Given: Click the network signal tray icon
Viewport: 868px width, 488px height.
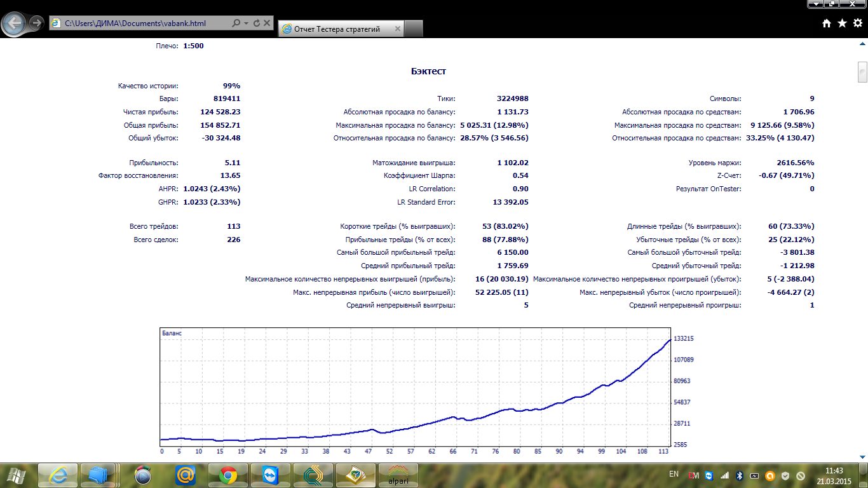Looking at the screenshot, I should (x=724, y=475).
